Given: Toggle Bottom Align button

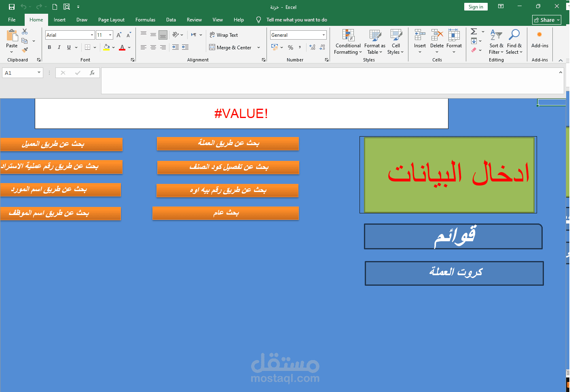Looking at the screenshot, I should click(163, 35).
